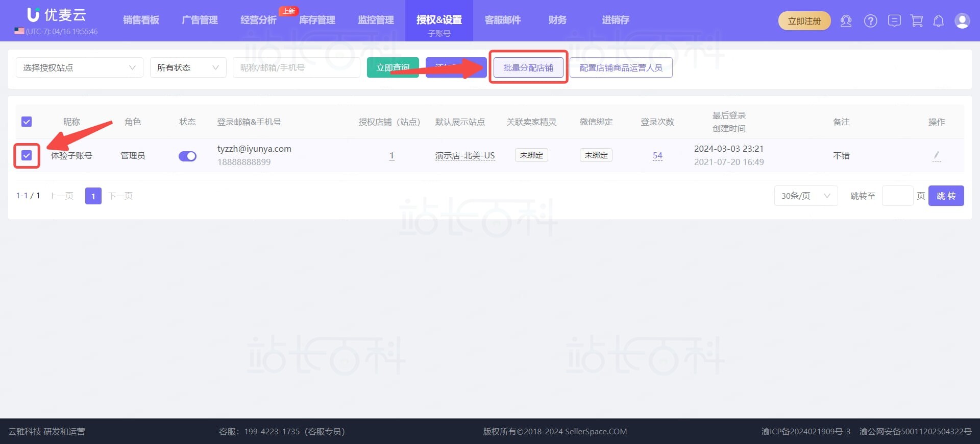
Task: Uncheck the 体验子账号 row checkbox
Action: [27, 155]
